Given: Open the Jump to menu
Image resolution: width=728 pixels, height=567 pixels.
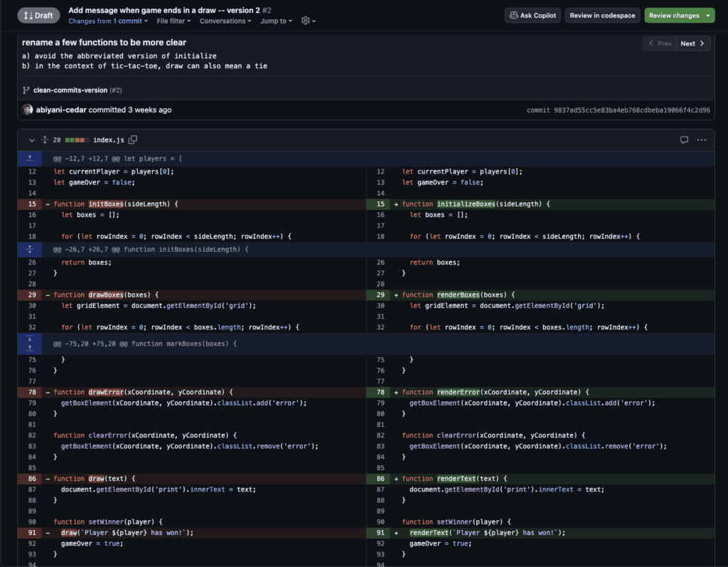Looking at the screenshot, I should (277, 21).
